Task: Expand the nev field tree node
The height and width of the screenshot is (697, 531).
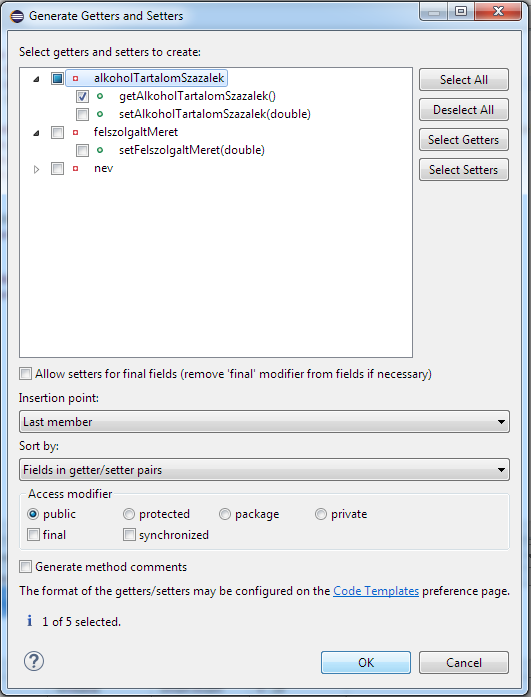Action: click(36, 169)
